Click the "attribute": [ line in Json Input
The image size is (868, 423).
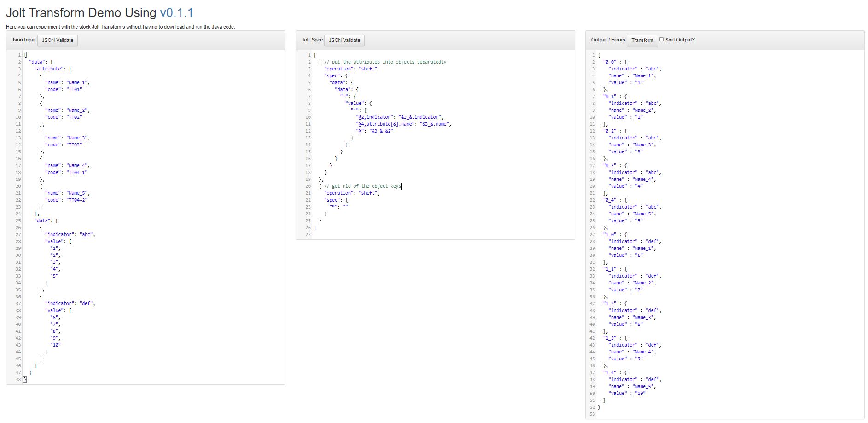pyautogui.click(x=53, y=69)
